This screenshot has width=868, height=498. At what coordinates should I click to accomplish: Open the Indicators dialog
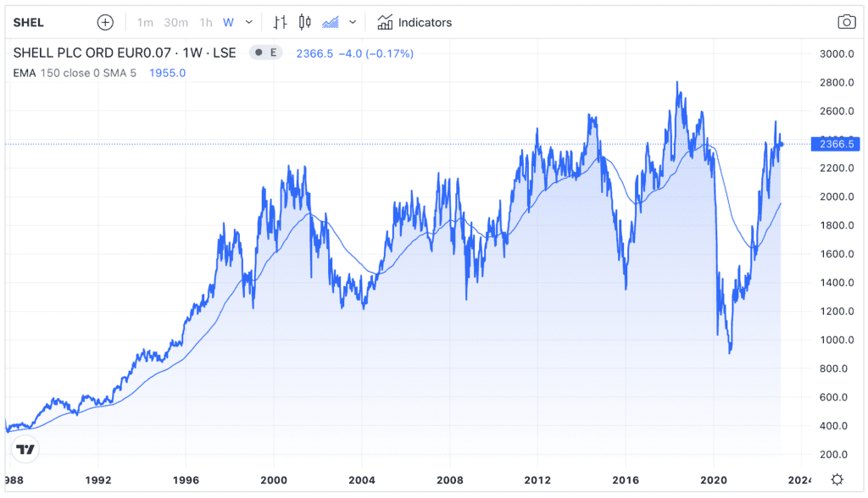coord(425,22)
